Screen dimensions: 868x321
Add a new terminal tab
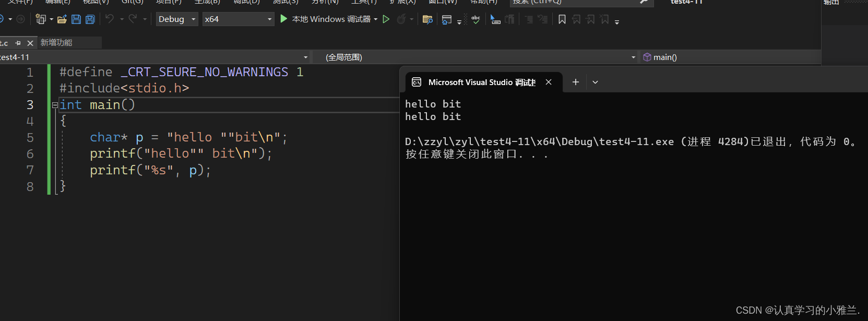click(x=575, y=82)
